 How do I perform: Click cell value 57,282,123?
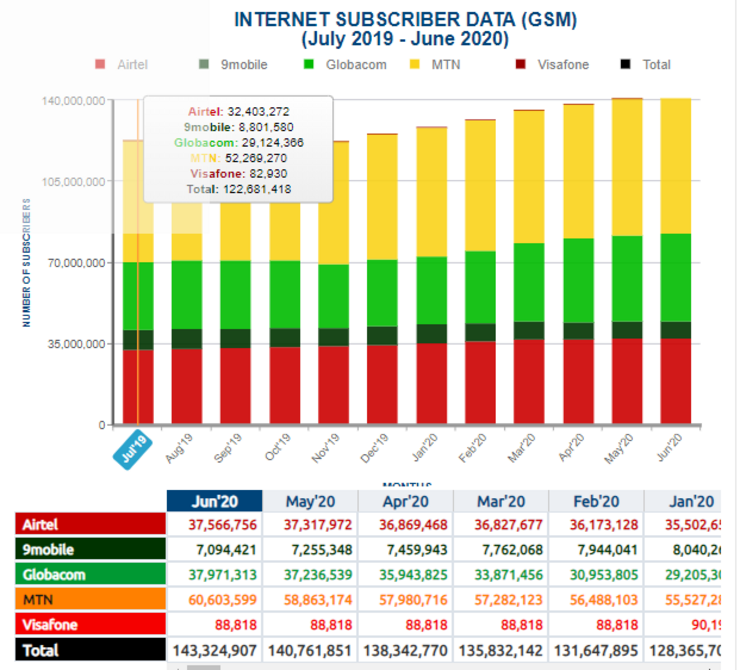[x=508, y=600]
